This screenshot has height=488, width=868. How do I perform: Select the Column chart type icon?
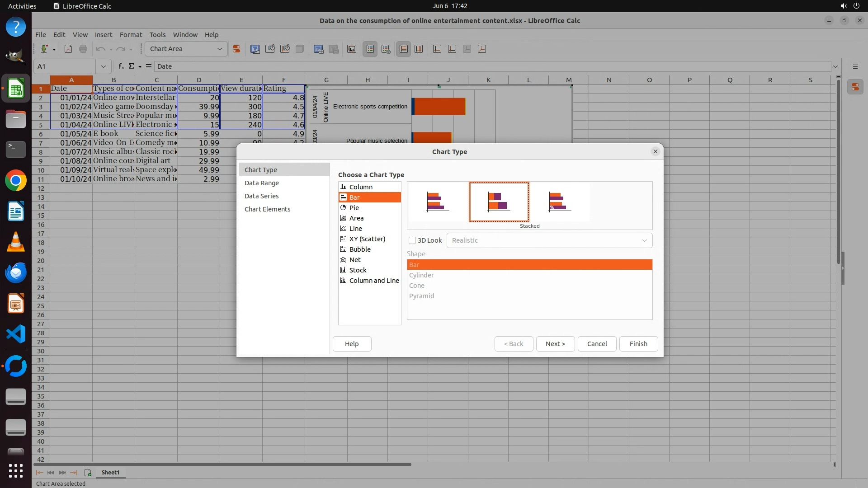click(x=343, y=187)
